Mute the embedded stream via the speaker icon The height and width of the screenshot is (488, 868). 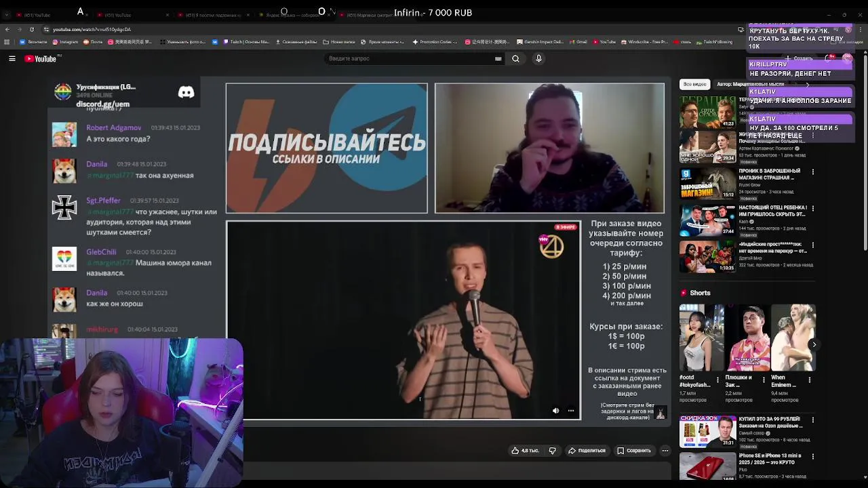click(x=556, y=411)
